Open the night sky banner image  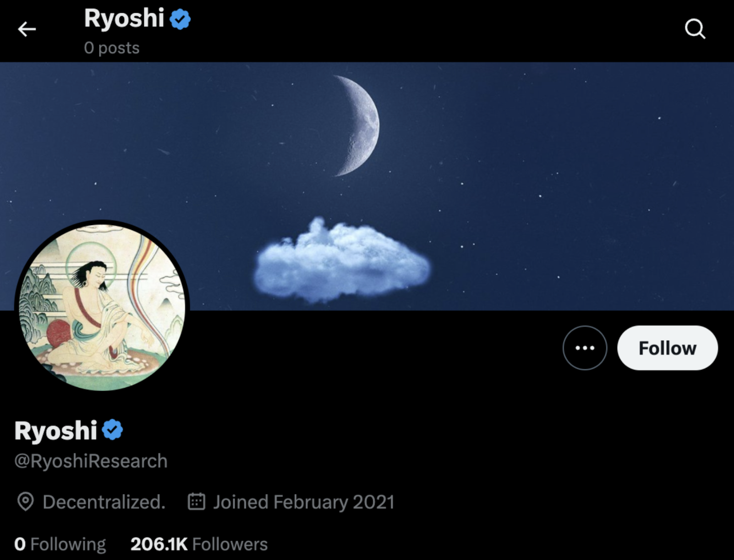367,186
